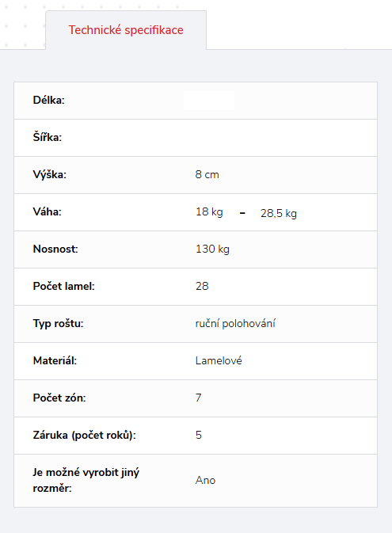Select the Výška label
The width and height of the screenshot is (392, 533).
pyautogui.click(x=50, y=174)
